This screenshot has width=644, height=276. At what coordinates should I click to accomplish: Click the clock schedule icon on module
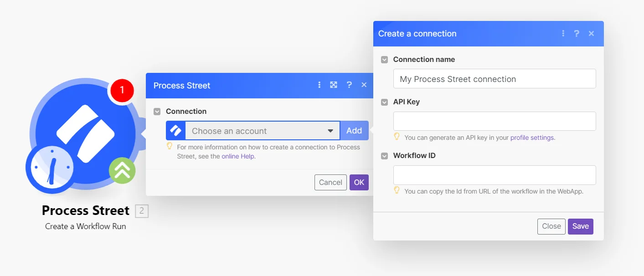click(x=52, y=168)
